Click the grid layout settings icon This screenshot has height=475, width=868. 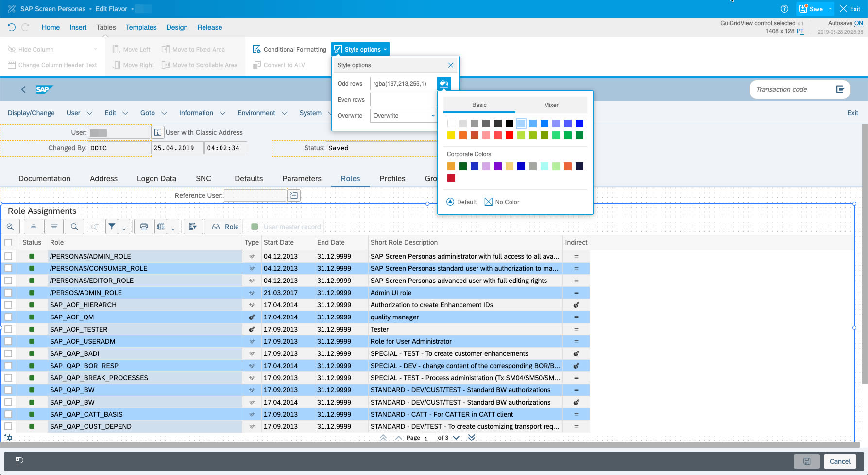point(161,227)
